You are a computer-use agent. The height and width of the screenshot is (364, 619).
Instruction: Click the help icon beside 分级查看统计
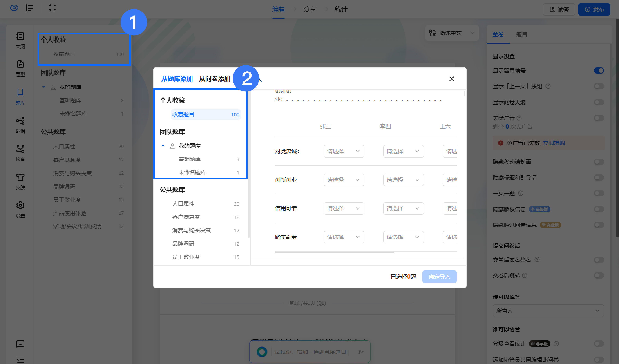[x=556, y=344]
